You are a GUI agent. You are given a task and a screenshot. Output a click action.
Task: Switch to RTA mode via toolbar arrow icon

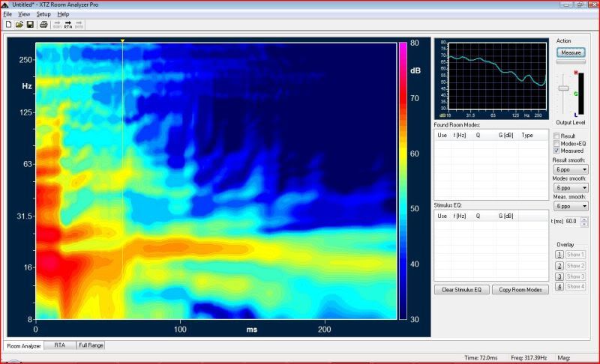pyautogui.click(x=68, y=25)
